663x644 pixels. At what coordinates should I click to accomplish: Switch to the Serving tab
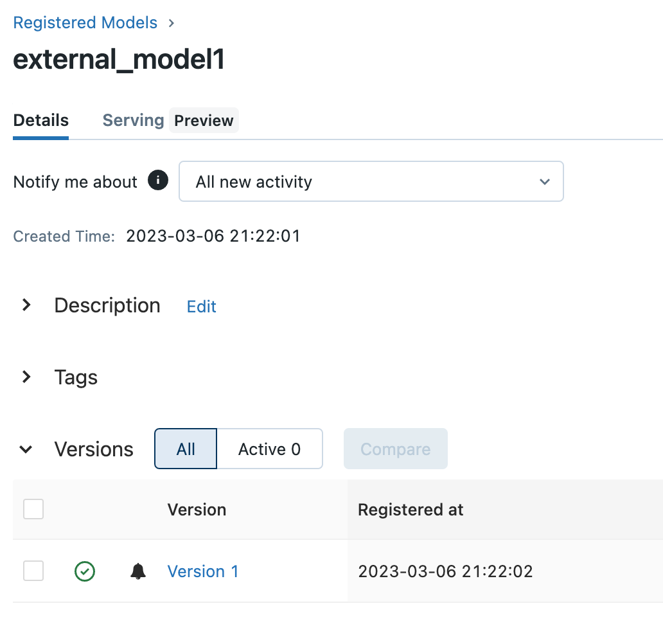pos(132,120)
